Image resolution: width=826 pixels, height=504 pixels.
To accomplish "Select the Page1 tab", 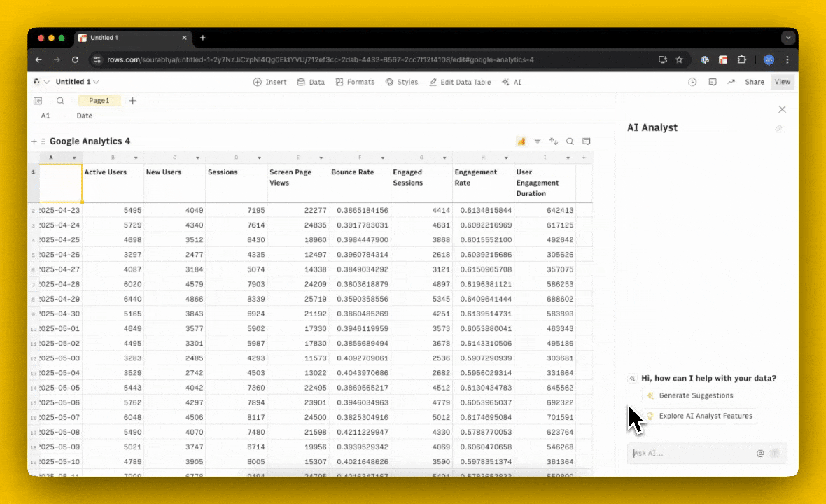I will tap(99, 101).
